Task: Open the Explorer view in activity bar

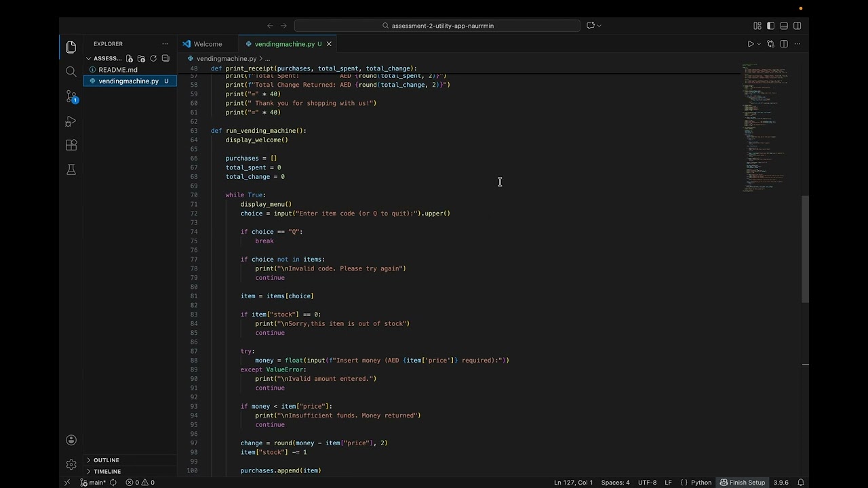Action: point(71,47)
